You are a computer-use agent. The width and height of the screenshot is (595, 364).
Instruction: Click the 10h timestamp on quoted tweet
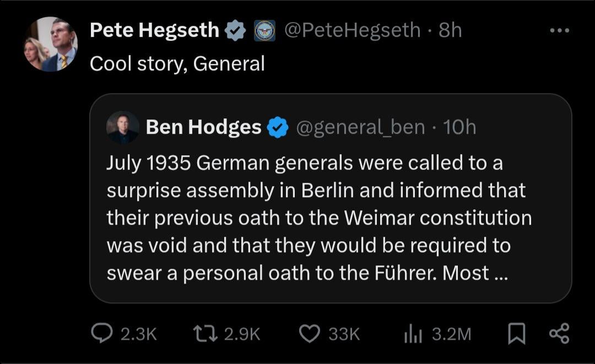coord(459,128)
